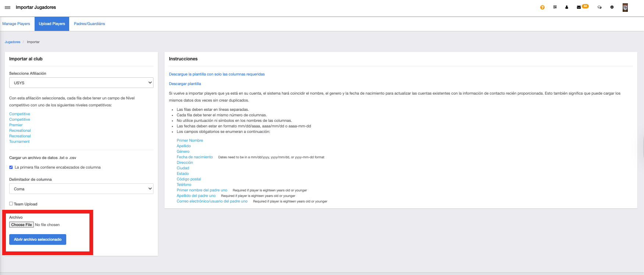
Task: Uncheck 'La primera fila contiene encabezados' checkbox
Action: [11, 167]
